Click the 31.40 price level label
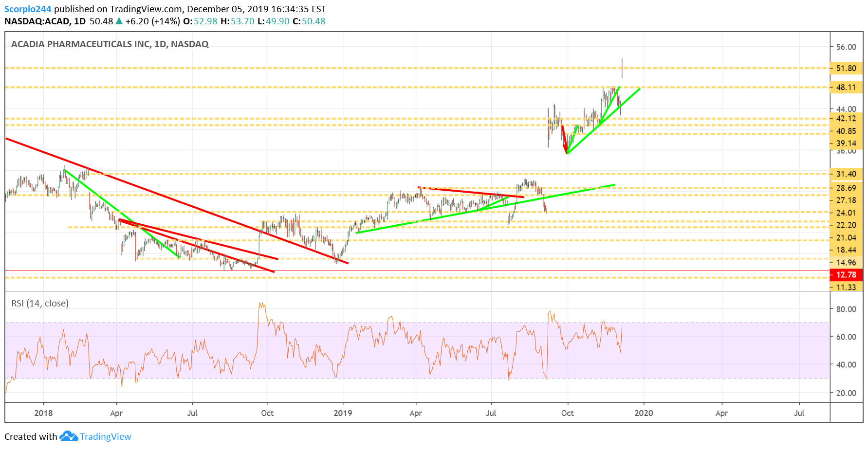Viewport: 868px width, 449px height. click(846, 174)
